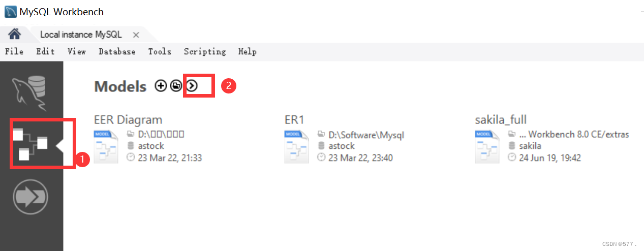
Task: Click the 23 Mar 22, 23:40 date
Action: click(x=360, y=158)
